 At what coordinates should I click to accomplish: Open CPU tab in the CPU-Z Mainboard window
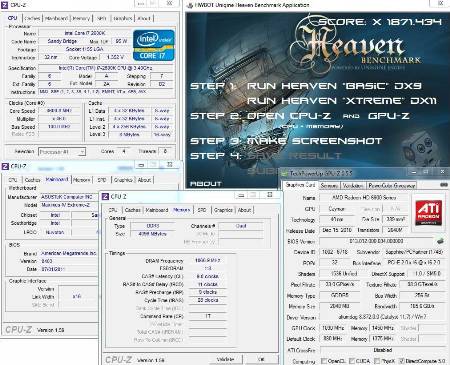tap(13, 180)
